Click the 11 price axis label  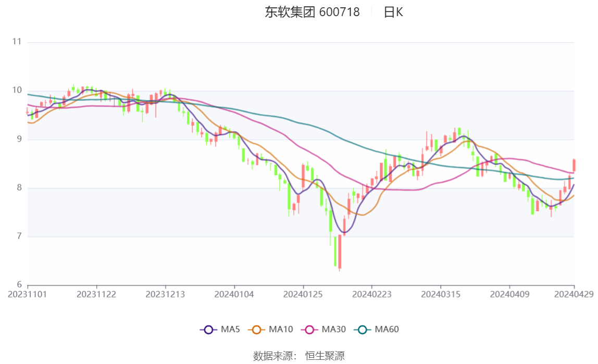coord(17,42)
